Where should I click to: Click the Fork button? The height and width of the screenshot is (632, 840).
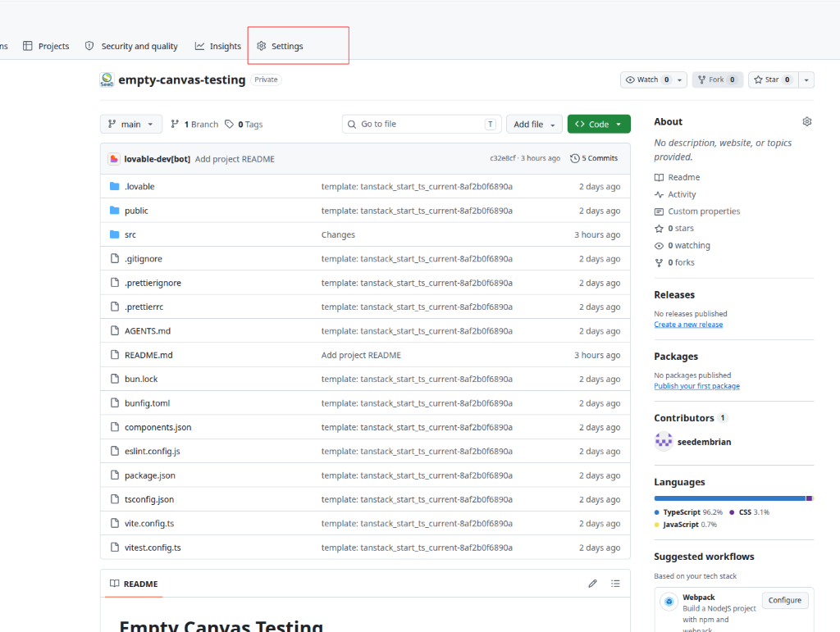[x=717, y=80]
